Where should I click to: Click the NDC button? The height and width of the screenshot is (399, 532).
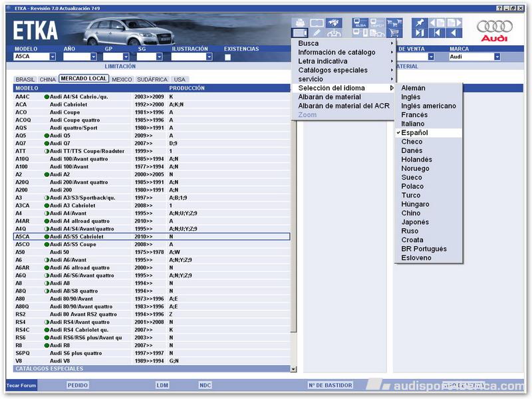[205, 386]
